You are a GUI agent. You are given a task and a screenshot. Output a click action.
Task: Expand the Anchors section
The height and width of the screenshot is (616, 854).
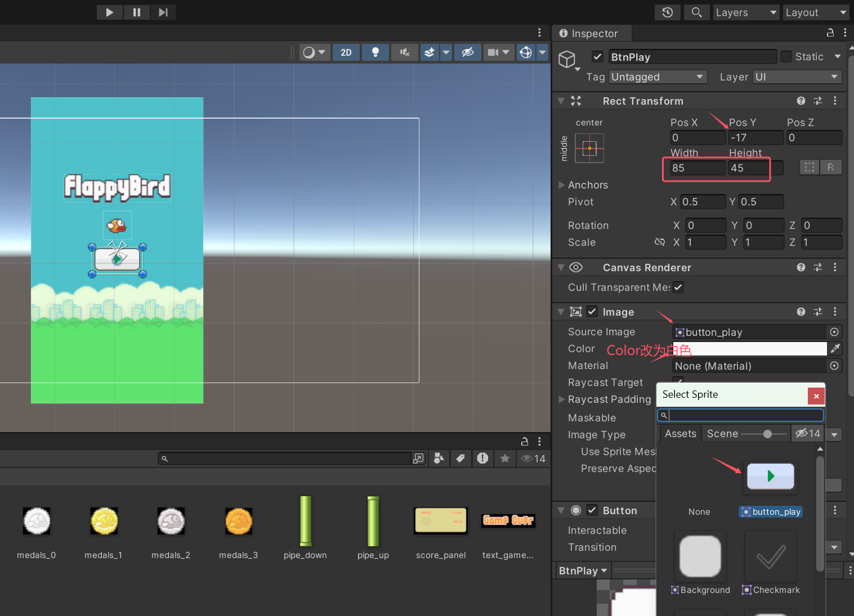(562, 185)
